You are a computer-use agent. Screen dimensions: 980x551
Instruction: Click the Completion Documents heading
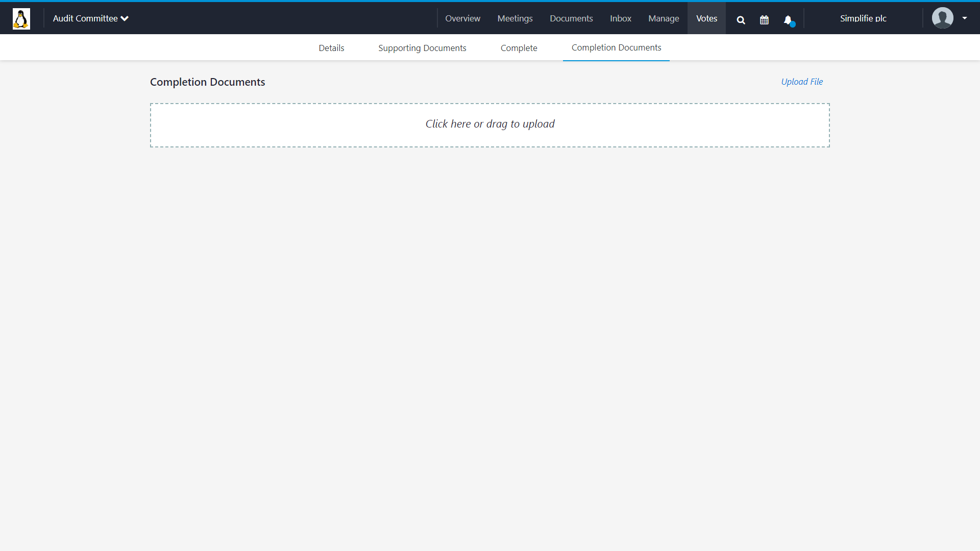coord(207,82)
